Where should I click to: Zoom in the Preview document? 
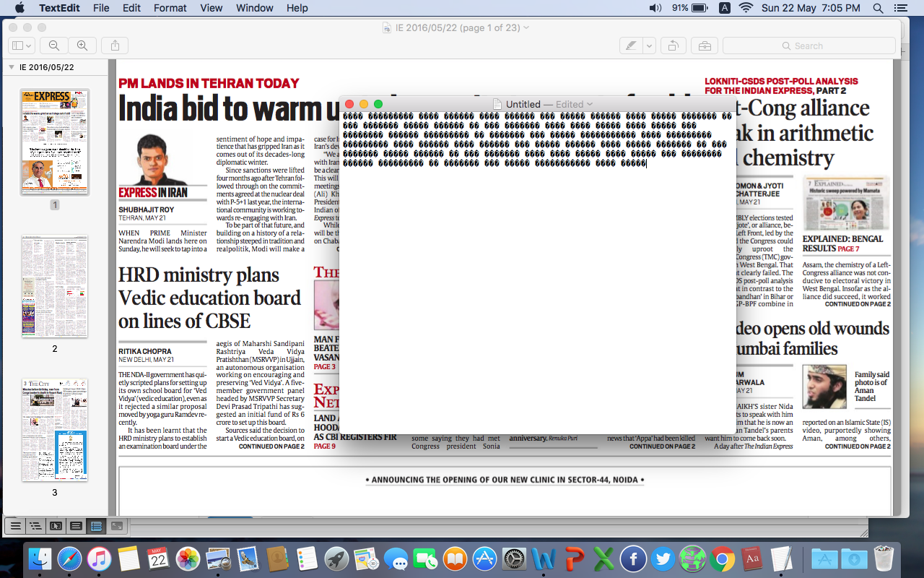coord(82,46)
